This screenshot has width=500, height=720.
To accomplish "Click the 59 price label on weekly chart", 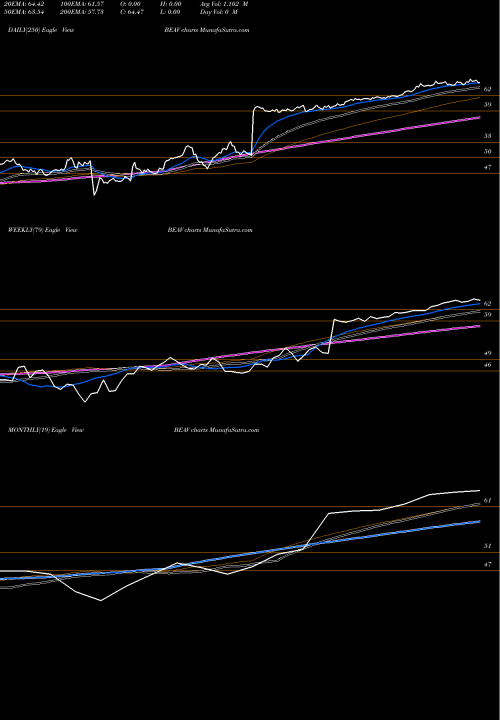I will [x=488, y=315].
